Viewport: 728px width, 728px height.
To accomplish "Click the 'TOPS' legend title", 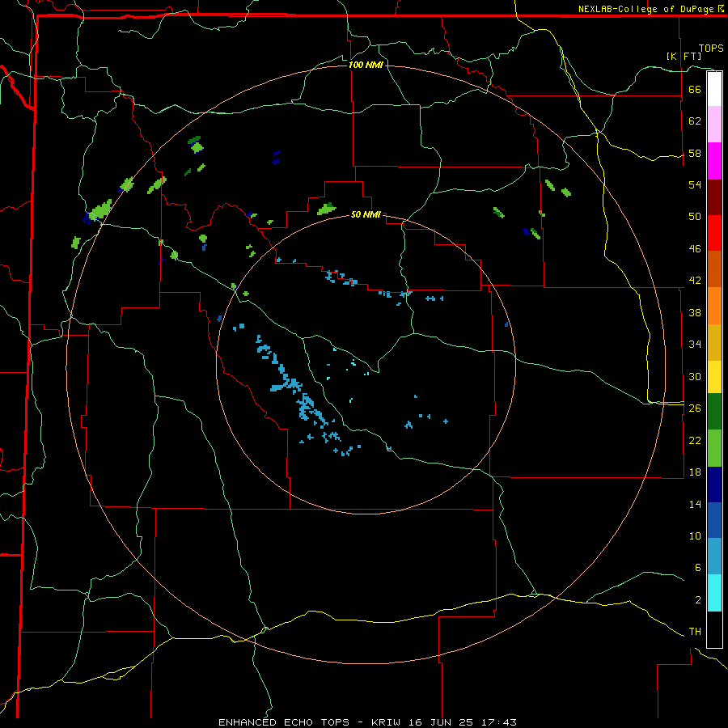I will click(x=711, y=49).
